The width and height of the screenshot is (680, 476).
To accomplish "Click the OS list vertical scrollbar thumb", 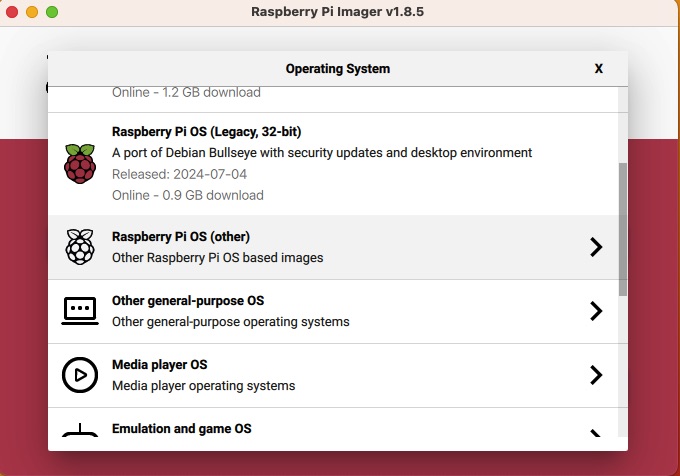I will tap(623, 229).
